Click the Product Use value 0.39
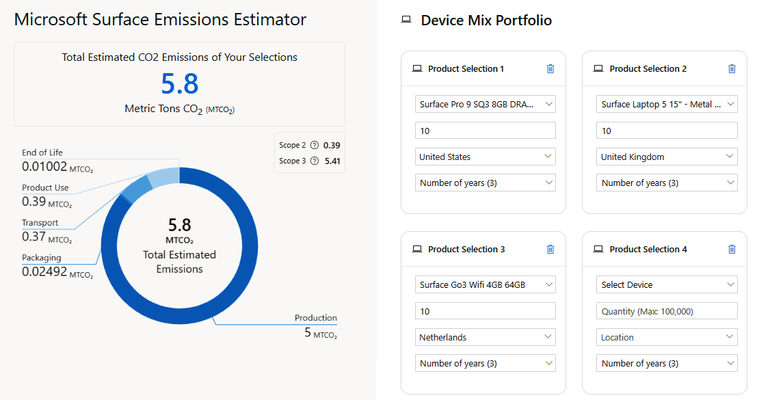The image size is (770, 400). [x=33, y=201]
